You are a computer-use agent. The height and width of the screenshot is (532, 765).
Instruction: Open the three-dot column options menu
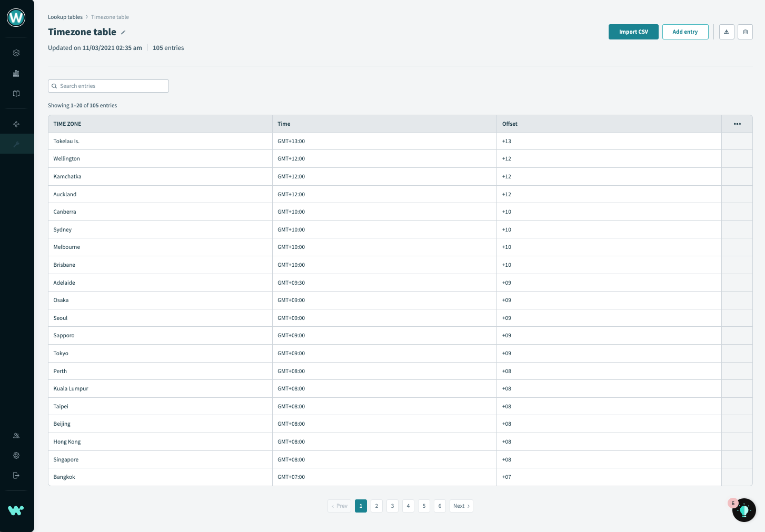tap(737, 124)
